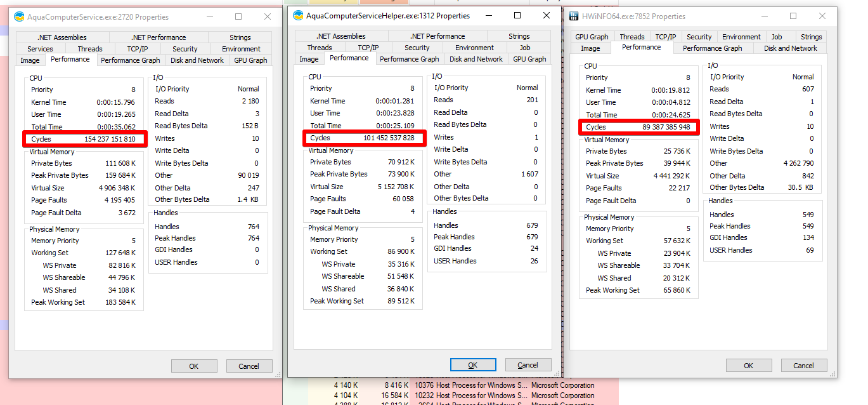The image size is (868, 405).
Task: Open Performance Graph tab in HWiNFO64 window
Action: [x=713, y=48]
